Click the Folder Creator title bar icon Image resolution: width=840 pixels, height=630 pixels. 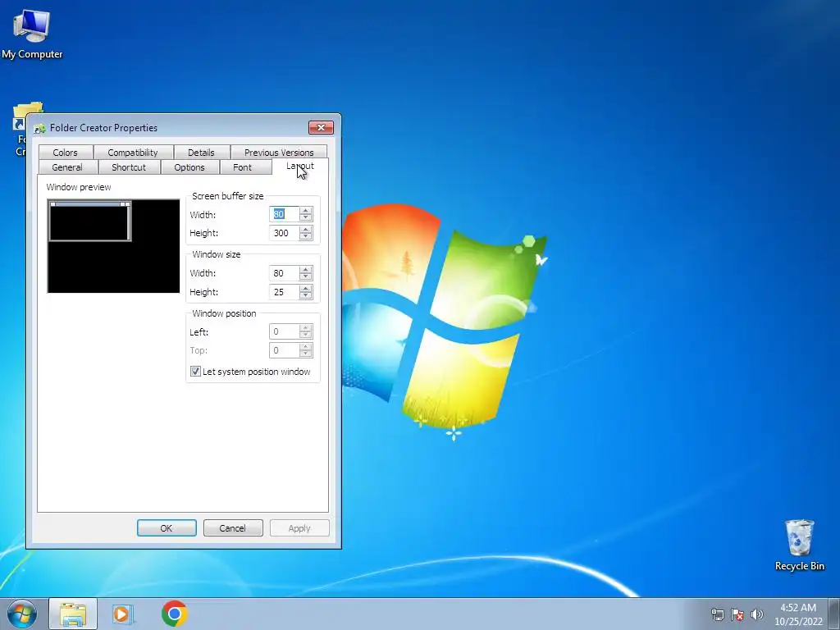[39, 128]
